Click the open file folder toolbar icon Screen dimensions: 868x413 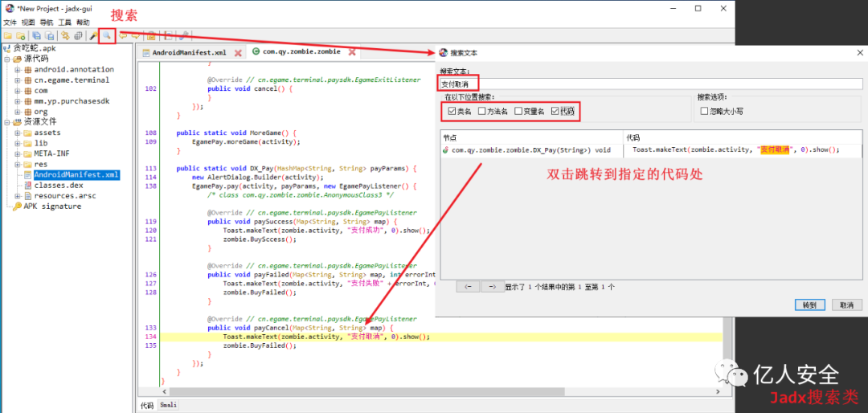pyautogui.click(x=8, y=36)
